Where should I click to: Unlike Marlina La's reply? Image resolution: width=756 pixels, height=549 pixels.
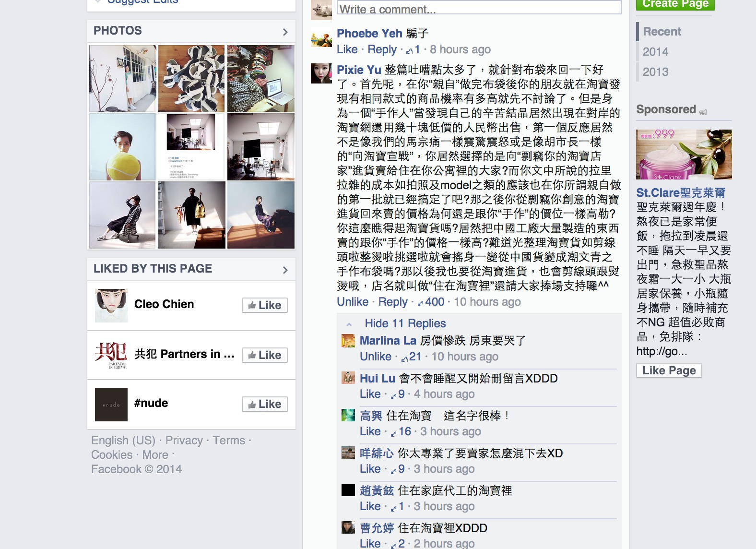376,357
